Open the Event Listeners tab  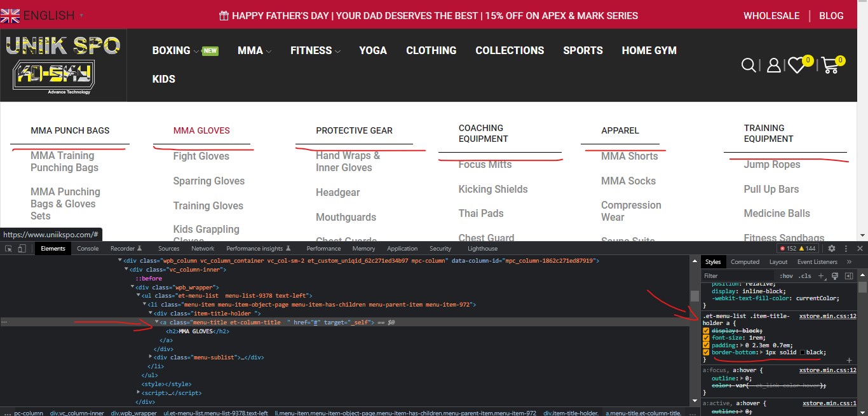817,261
